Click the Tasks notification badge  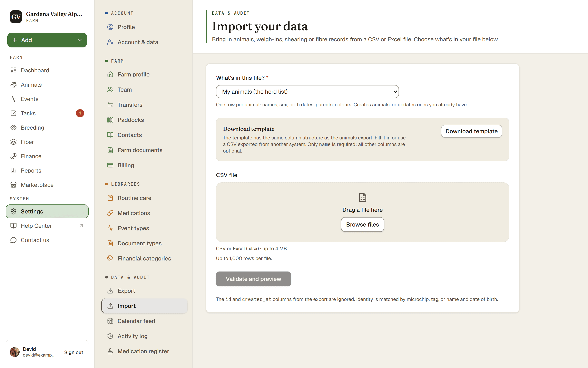click(x=80, y=113)
